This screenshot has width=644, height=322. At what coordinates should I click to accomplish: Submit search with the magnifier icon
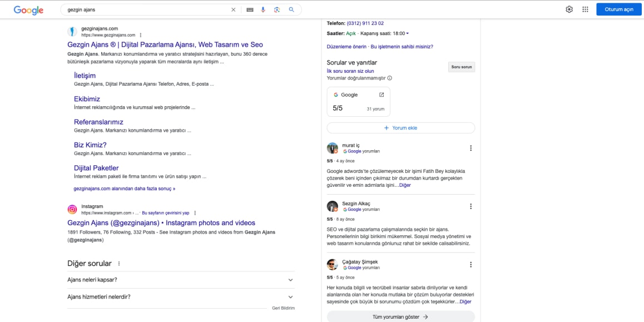click(x=291, y=10)
